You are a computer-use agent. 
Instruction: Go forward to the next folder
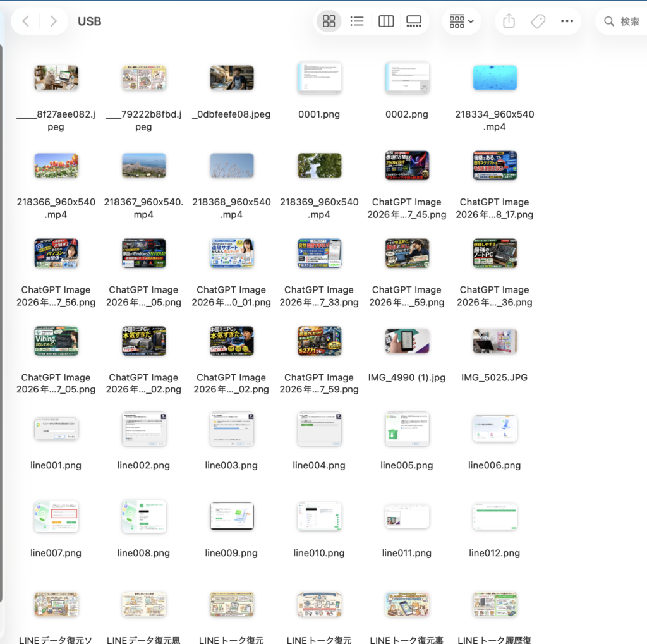tap(53, 21)
